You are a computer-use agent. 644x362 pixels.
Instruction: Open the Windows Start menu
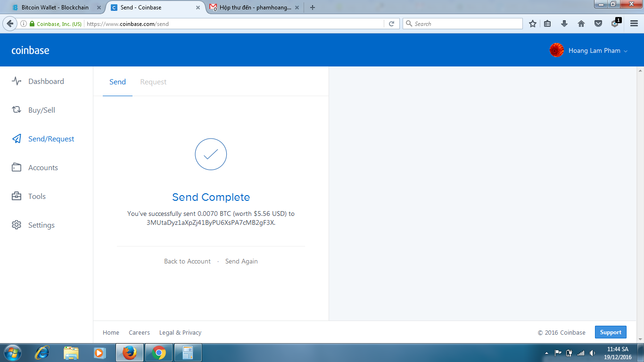pos(13,353)
